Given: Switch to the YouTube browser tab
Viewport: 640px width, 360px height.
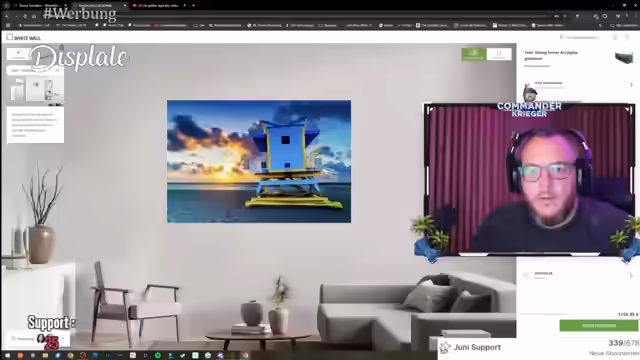Looking at the screenshot, I should click(159, 5).
